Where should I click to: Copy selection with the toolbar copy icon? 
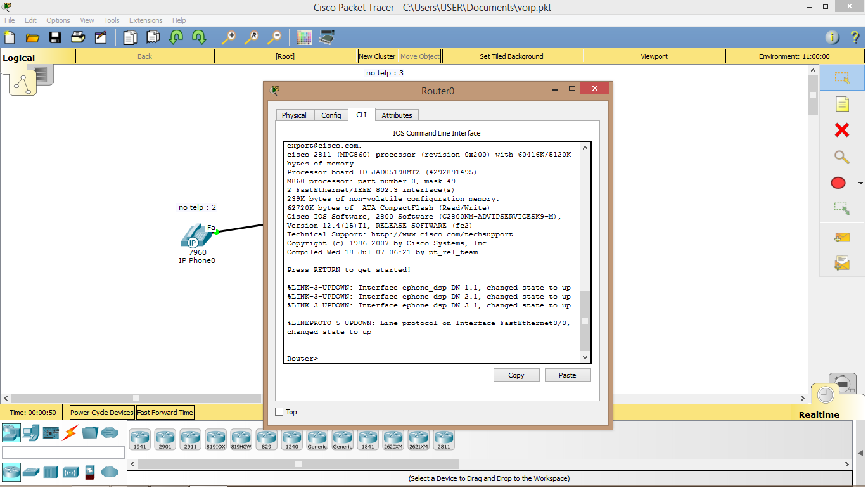point(131,37)
